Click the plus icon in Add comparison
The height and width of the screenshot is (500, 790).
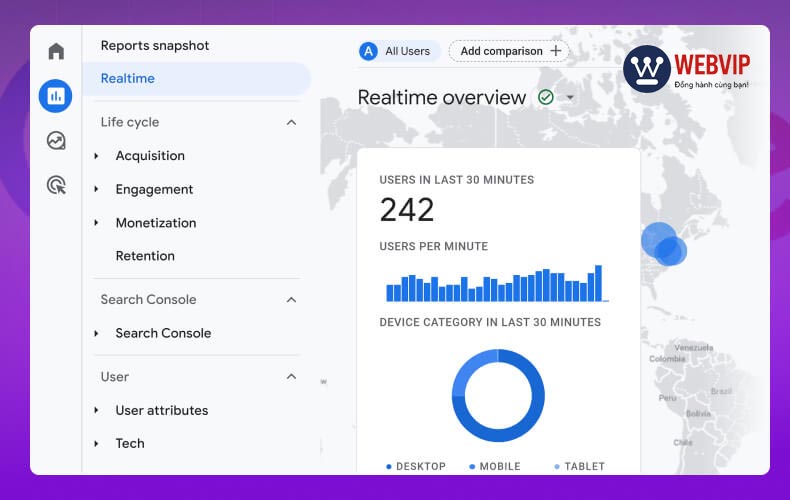(556, 51)
